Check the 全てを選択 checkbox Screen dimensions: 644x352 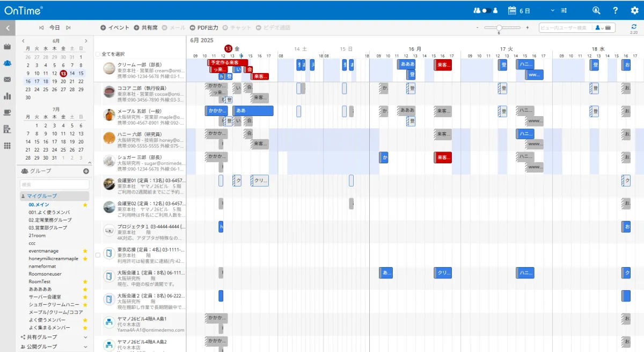click(98, 54)
